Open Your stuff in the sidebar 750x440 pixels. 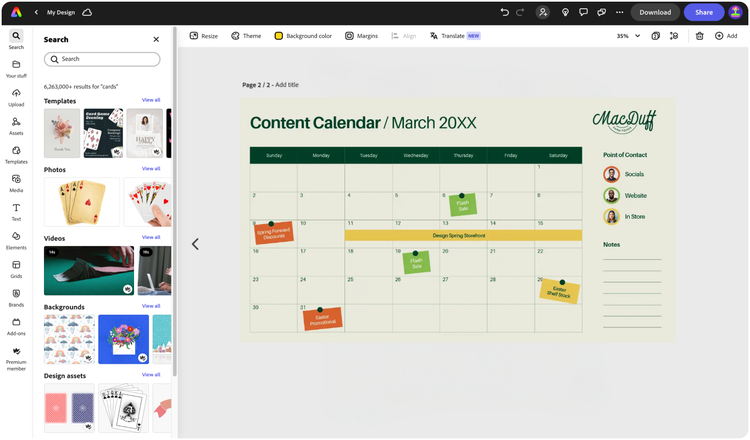pyautogui.click(x=16, y=69)
